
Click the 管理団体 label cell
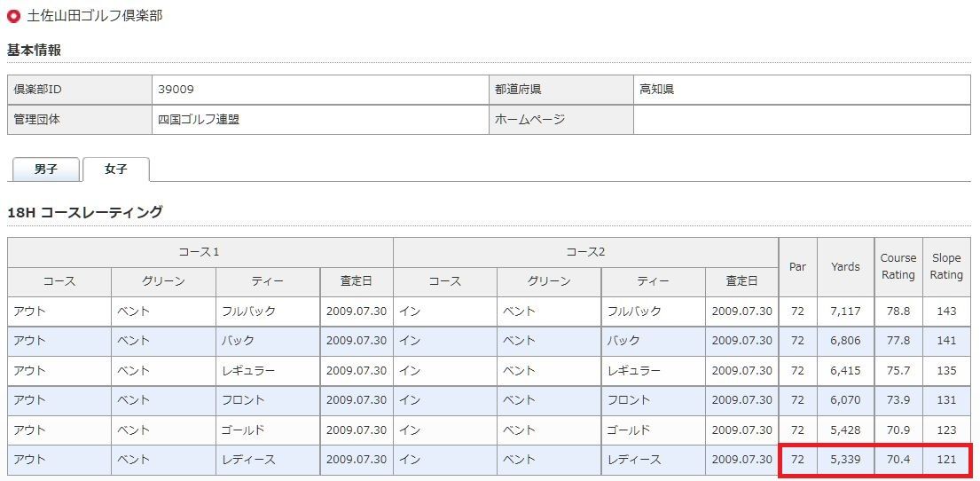pyautogui.click(x=79, y=120)
